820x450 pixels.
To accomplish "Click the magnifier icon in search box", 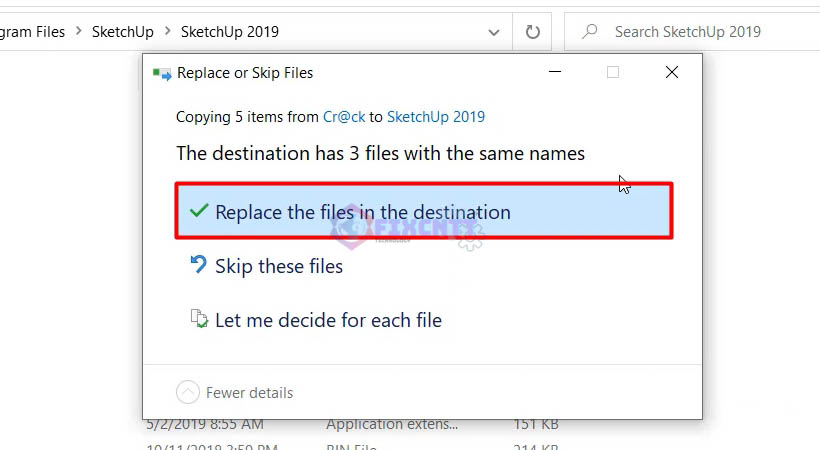I will point(590,32).
